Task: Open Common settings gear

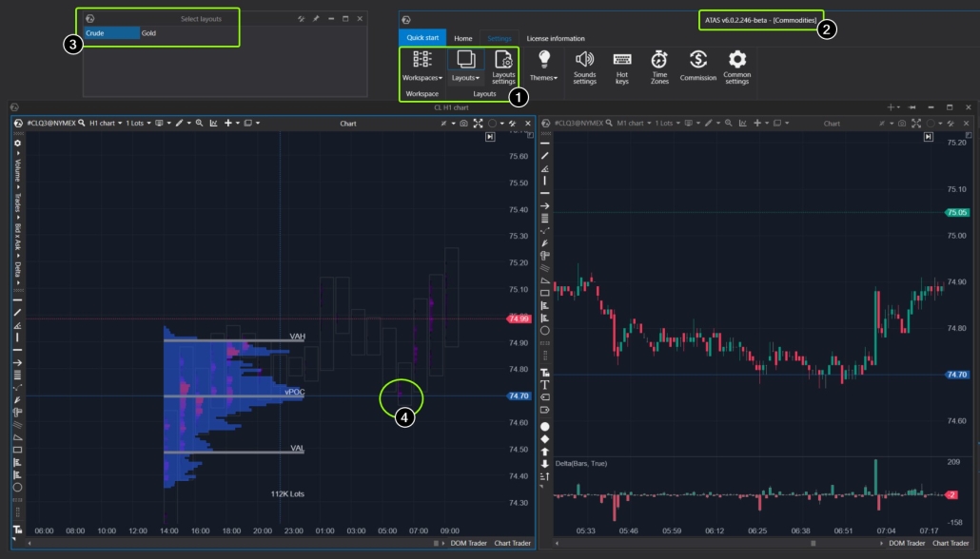Action: pos(736,67)
